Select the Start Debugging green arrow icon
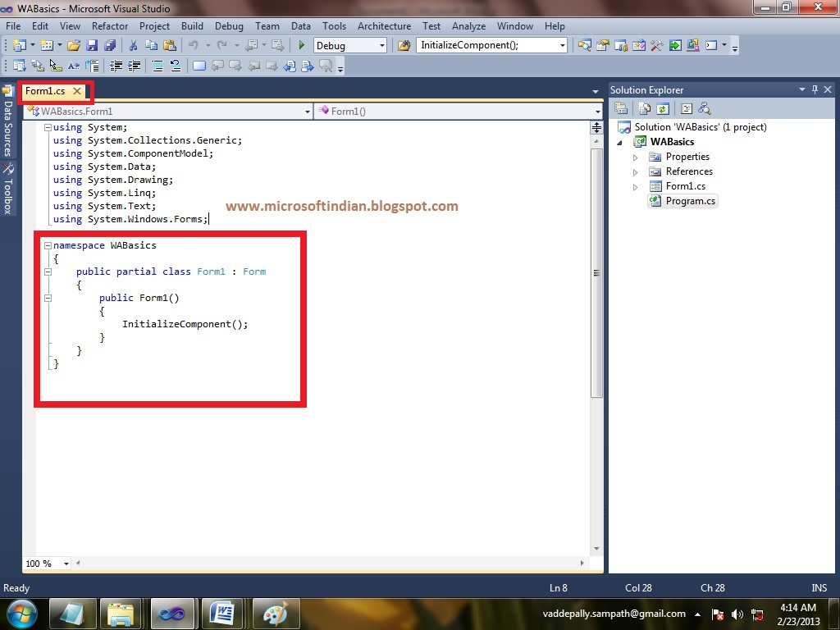 (x=301, y=46)
